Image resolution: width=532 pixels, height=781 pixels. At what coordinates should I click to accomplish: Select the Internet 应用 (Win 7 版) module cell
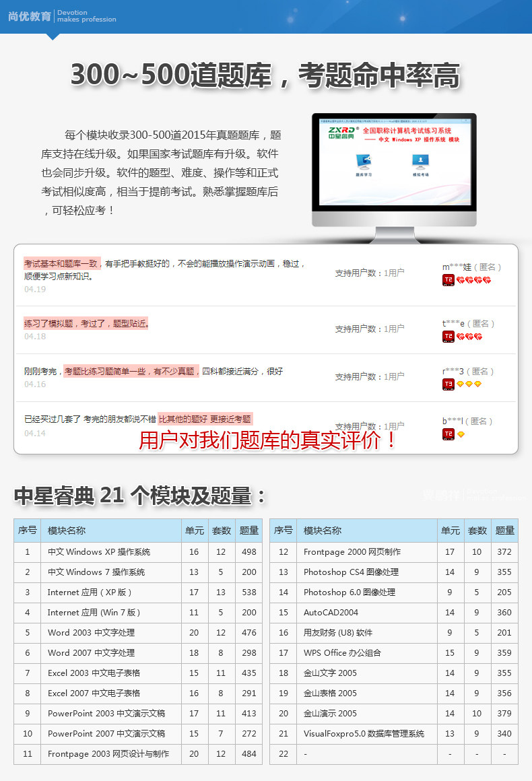point(111,613)
